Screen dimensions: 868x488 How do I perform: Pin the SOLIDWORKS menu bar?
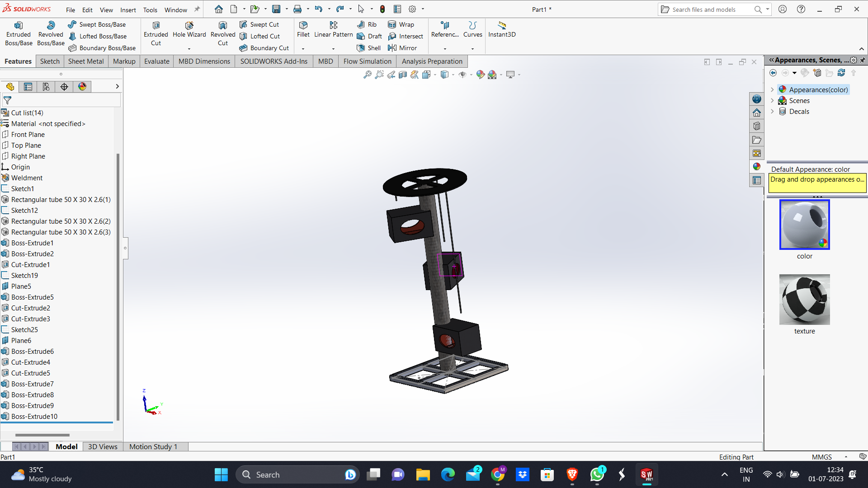[x=197, y=9]
